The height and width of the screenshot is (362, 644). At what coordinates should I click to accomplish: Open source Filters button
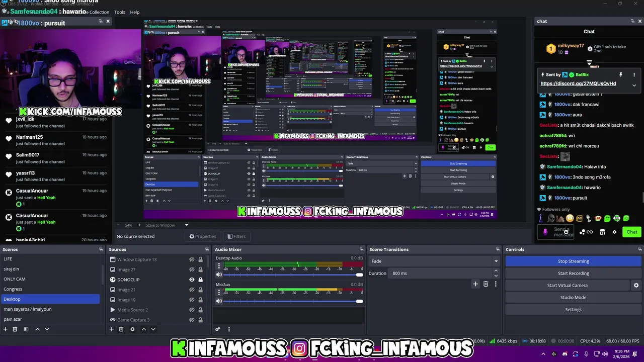click(x=236, y=236)
